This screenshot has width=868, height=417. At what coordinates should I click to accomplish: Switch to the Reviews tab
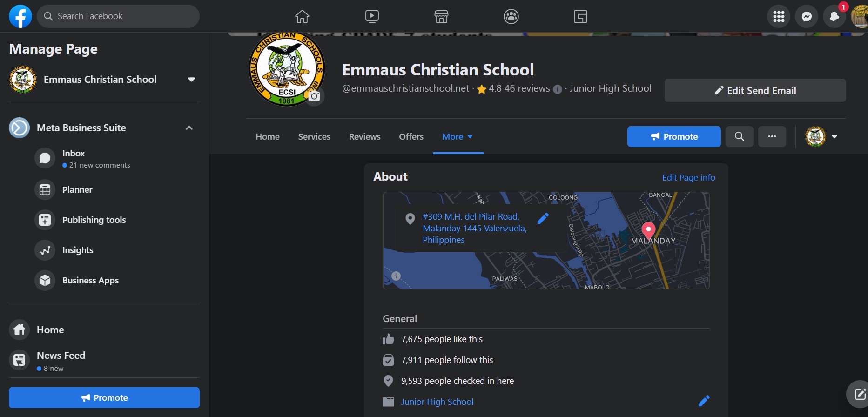364,136
